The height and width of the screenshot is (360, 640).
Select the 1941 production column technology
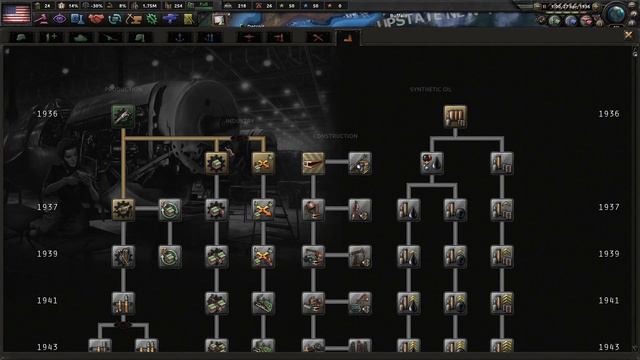click(x=123, y=303)
